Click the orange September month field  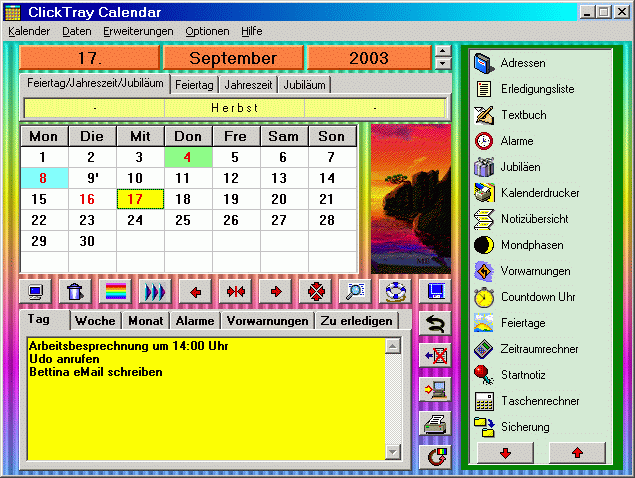pyautogui.click(x=233, y=58)
